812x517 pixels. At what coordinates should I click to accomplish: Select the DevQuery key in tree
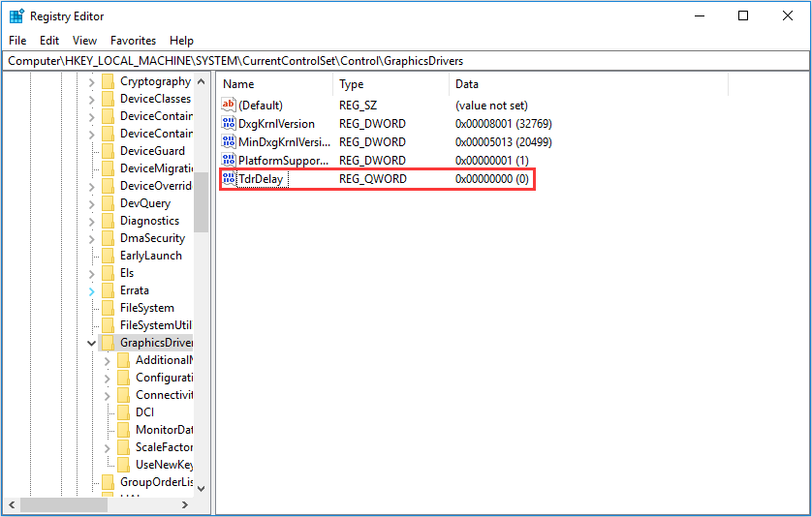144,203
